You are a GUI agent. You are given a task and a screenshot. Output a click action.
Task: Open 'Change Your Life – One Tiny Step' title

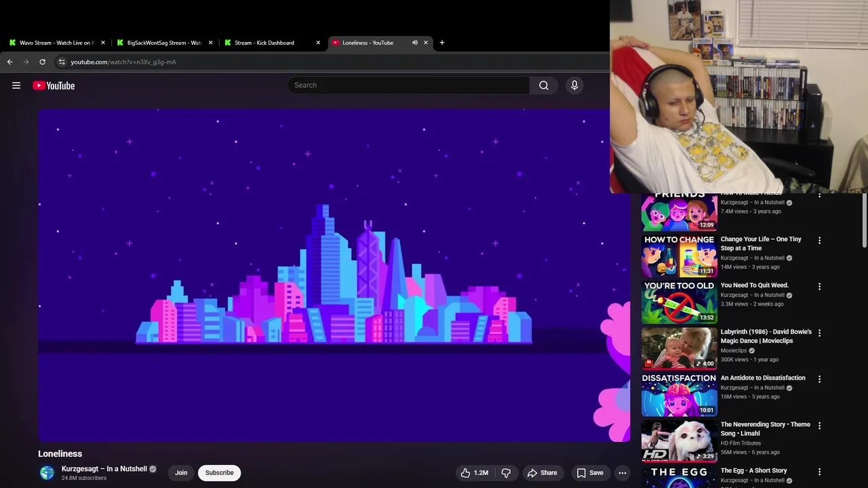pos(761,243)
